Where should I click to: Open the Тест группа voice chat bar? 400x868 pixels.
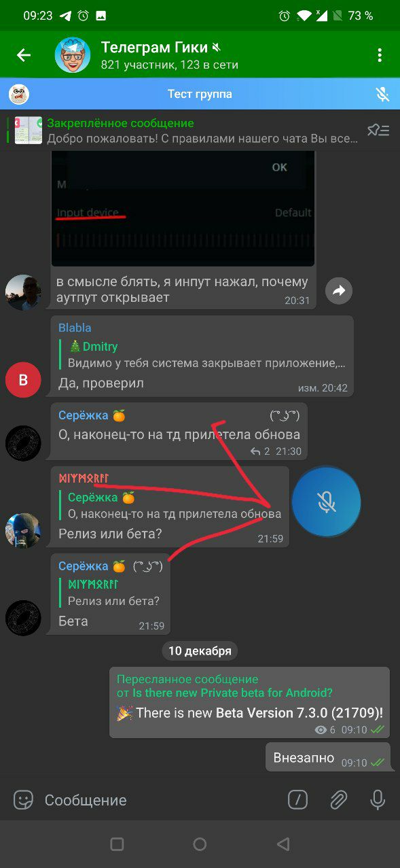(x=200, y=94)
